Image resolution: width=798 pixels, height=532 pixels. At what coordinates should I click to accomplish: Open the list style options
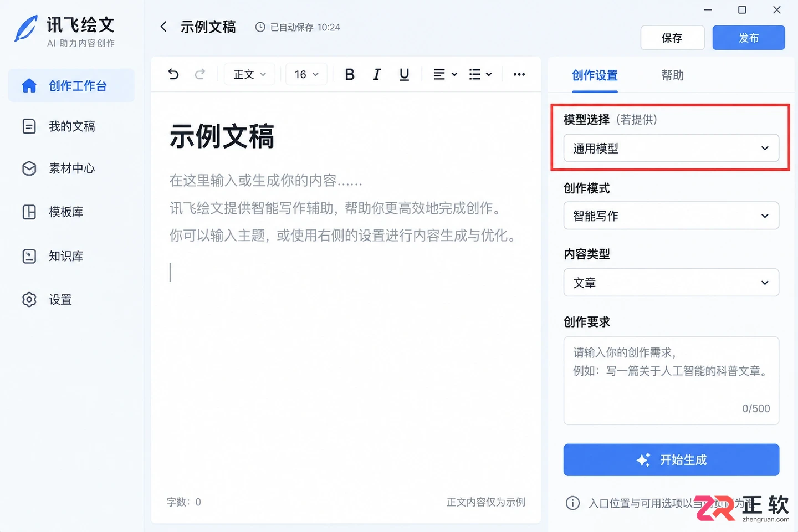tap(480, 74)
